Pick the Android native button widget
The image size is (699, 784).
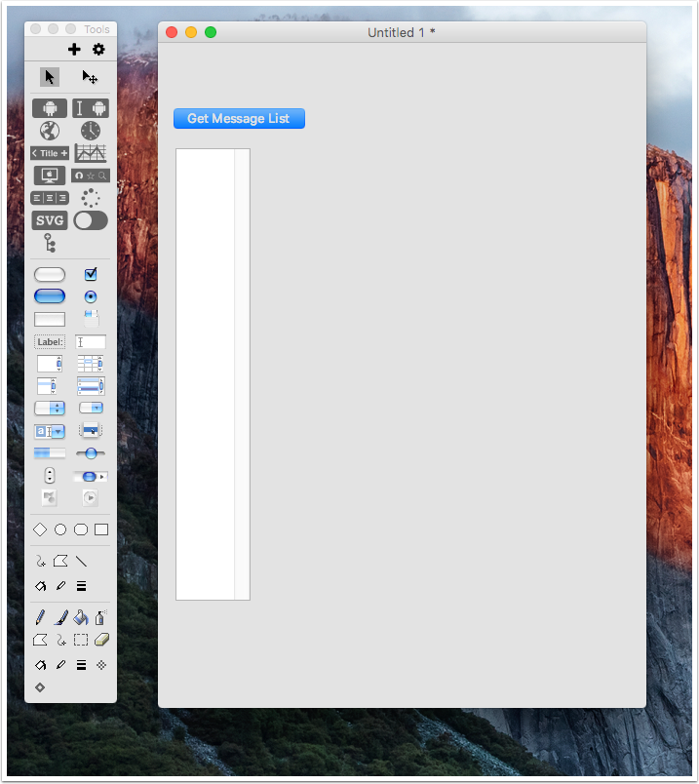coord(50,108)
